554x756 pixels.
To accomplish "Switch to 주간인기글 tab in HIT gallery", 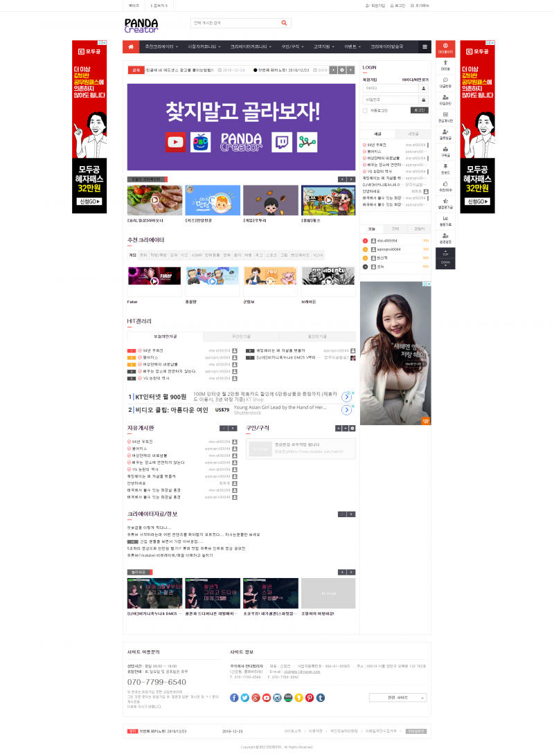I will point(241,336).
